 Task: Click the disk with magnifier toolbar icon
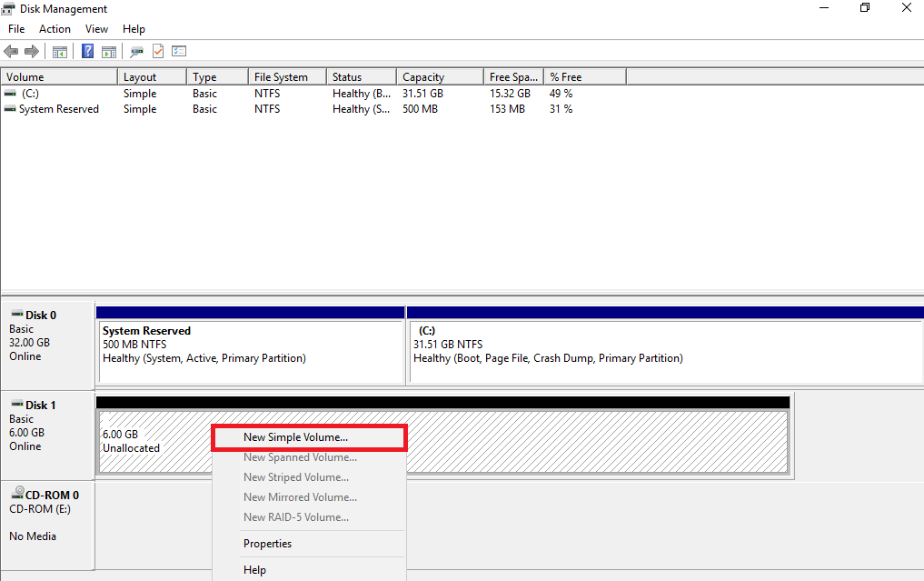[x=137, y=52]
